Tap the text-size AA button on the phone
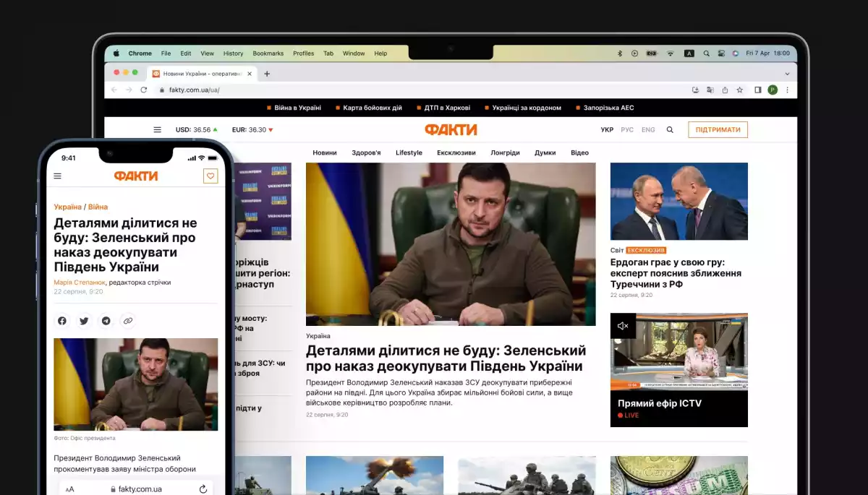The height and width of the screenshot is (495, 868). (70, 489)
